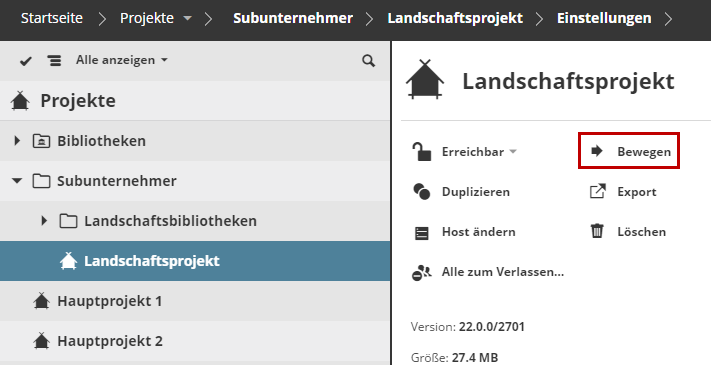Image resolution: width=711 pixels, height=365 pixels.
Task: Expand the Landschaftsbibliotheken folder arrow
Action: (x=44, y=221)
